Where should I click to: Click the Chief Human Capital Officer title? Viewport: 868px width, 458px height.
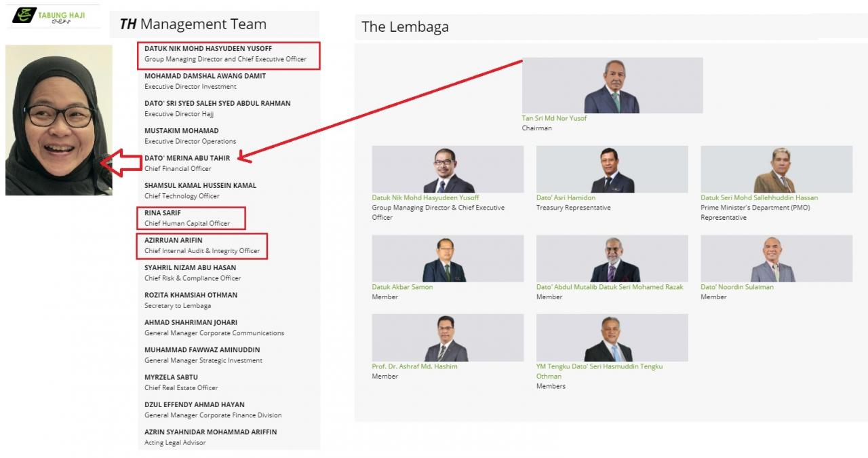[187, 223]
